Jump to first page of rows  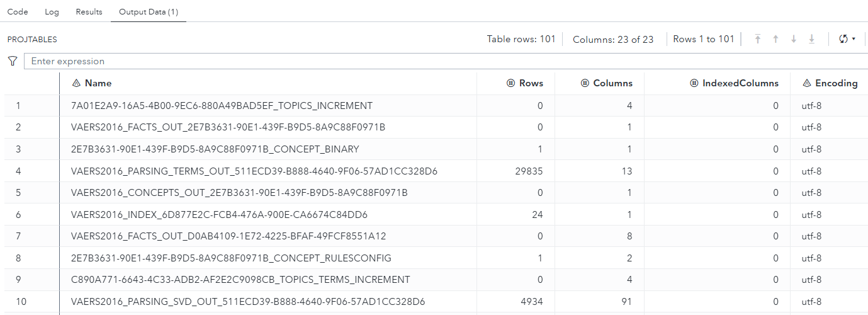pyautogui.click(x=758, y=39)
